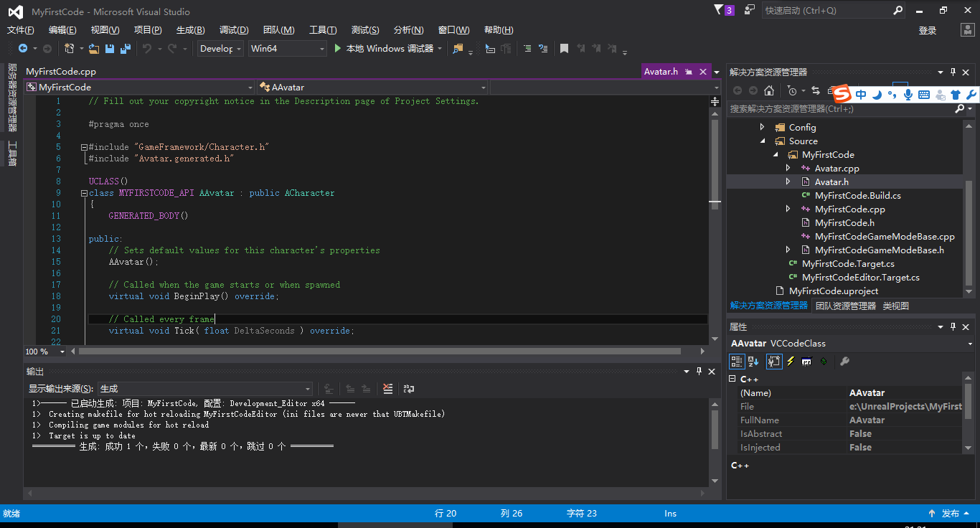This screenshot has width=980, height=528.
Task: Click the feedback icon in title bar
Action: tap(750, 10)
